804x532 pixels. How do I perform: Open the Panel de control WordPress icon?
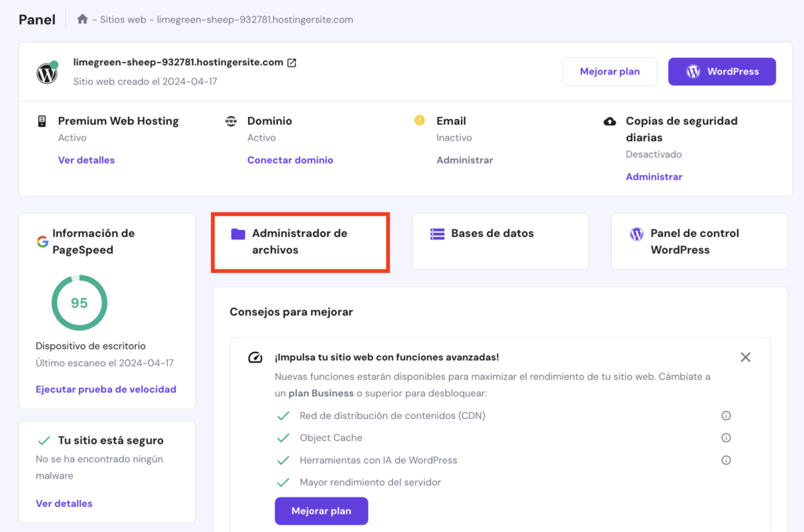tap(635, 233)
